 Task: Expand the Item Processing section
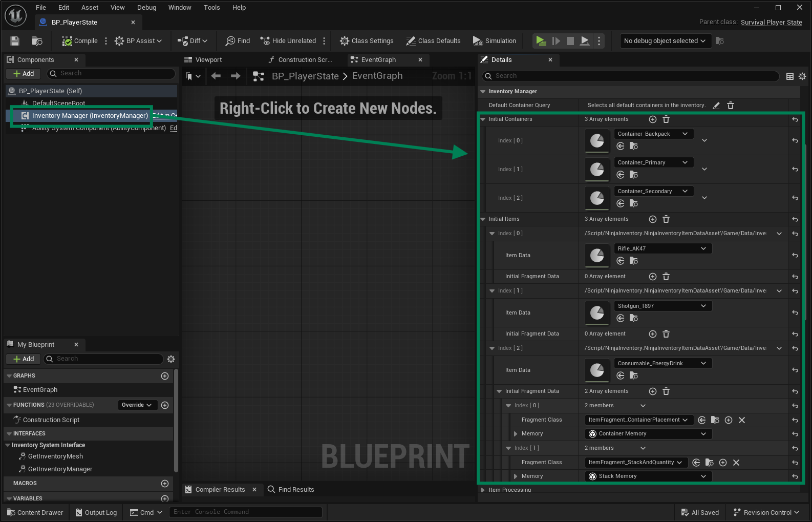(483, 490)
